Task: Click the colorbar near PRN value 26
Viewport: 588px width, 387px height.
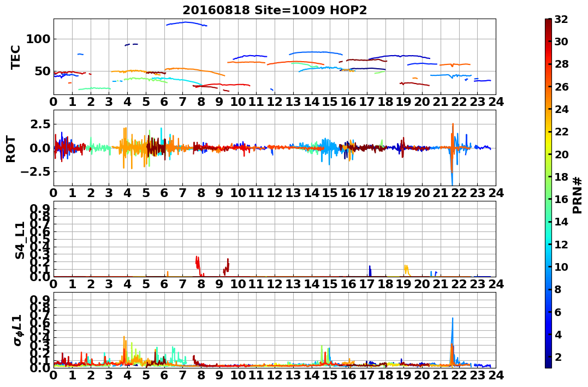Action: click(548, 87)
